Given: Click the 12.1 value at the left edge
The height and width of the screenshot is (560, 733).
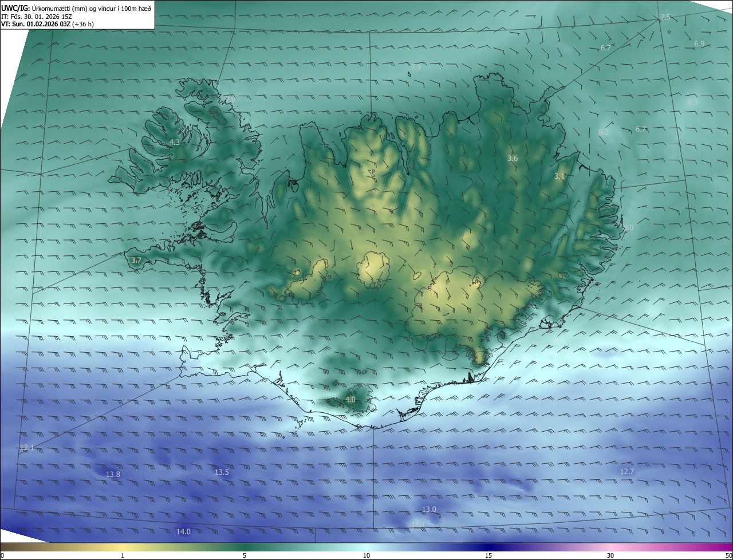Looking at the screenshot, I should [x=27, y=447].
